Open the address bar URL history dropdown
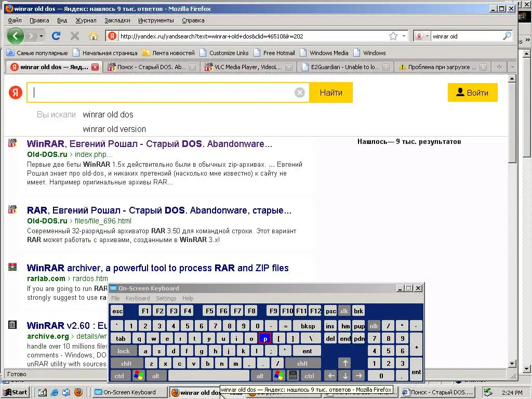Screen dimensions: 532x399 404,36
